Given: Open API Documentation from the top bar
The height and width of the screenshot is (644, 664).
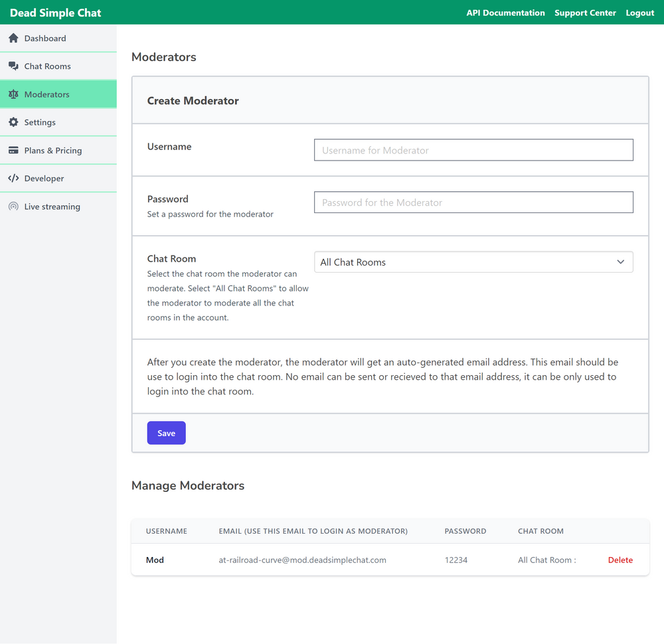Looking at the screenshot, I should pyautogui.click(x=505, y=12).
